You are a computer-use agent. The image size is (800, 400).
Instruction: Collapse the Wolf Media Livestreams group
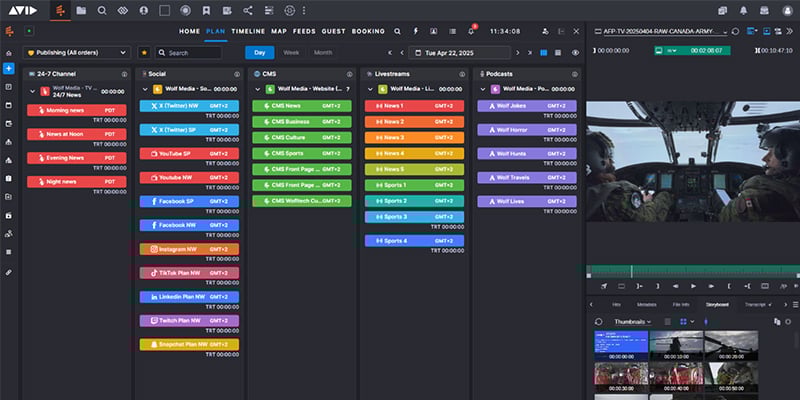[x=370, y=89]
